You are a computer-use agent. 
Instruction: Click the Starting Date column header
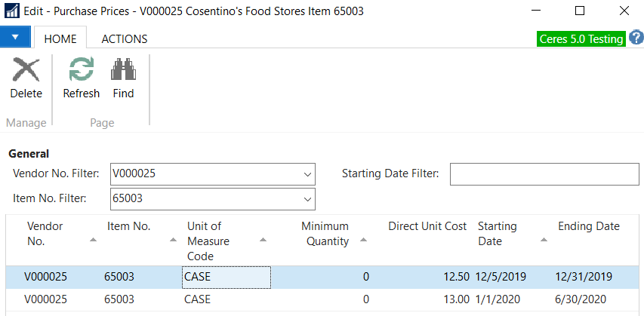[x=498, y=233]
